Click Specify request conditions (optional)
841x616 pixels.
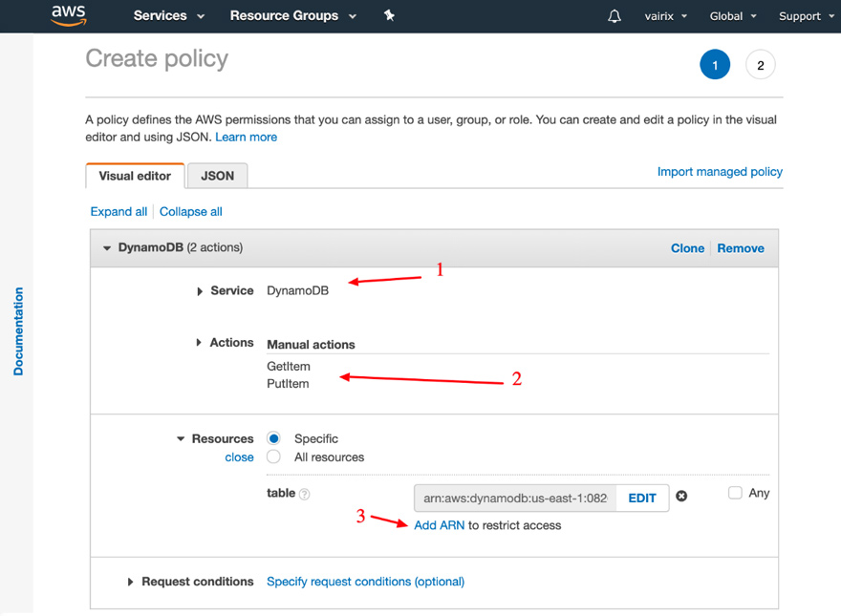pos(366,582)
